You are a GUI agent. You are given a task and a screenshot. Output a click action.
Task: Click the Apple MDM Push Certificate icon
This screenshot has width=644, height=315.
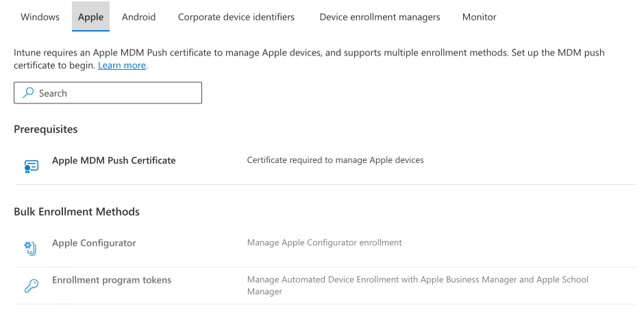coord(32,166)
